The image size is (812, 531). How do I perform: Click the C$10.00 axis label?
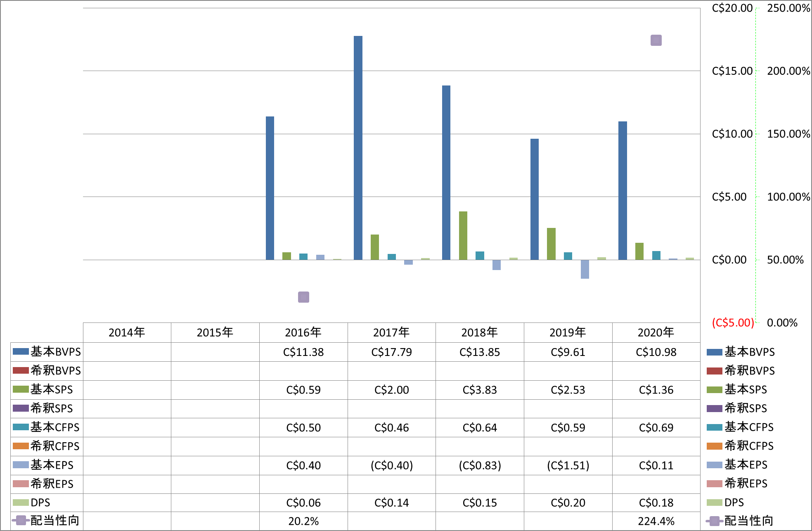coord(732,134)
